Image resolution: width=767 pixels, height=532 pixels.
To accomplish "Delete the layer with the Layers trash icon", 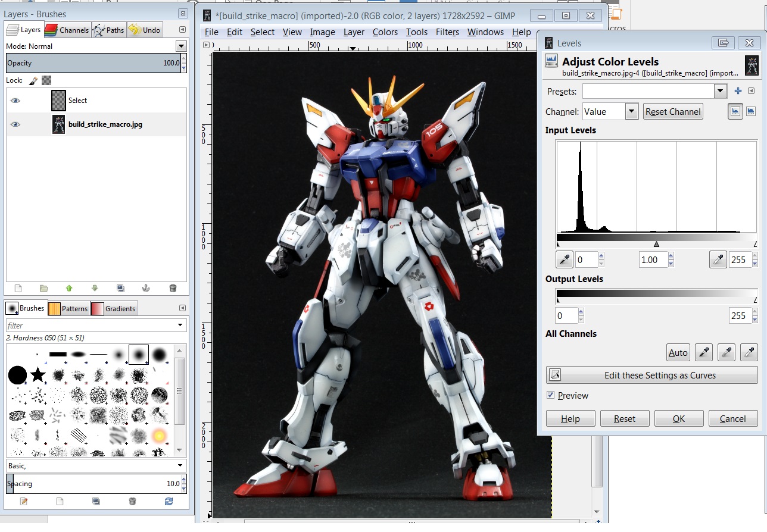I will (173, 288).
